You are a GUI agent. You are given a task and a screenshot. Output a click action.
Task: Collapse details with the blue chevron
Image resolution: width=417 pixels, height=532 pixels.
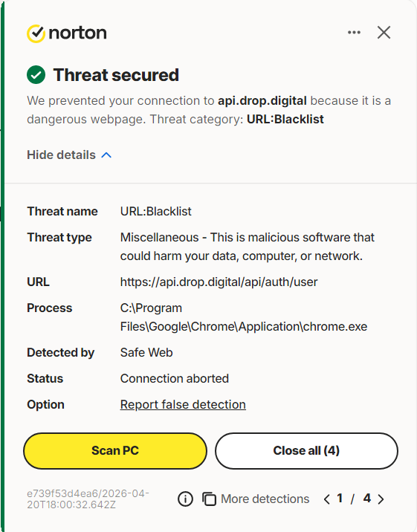pos(106,155)
